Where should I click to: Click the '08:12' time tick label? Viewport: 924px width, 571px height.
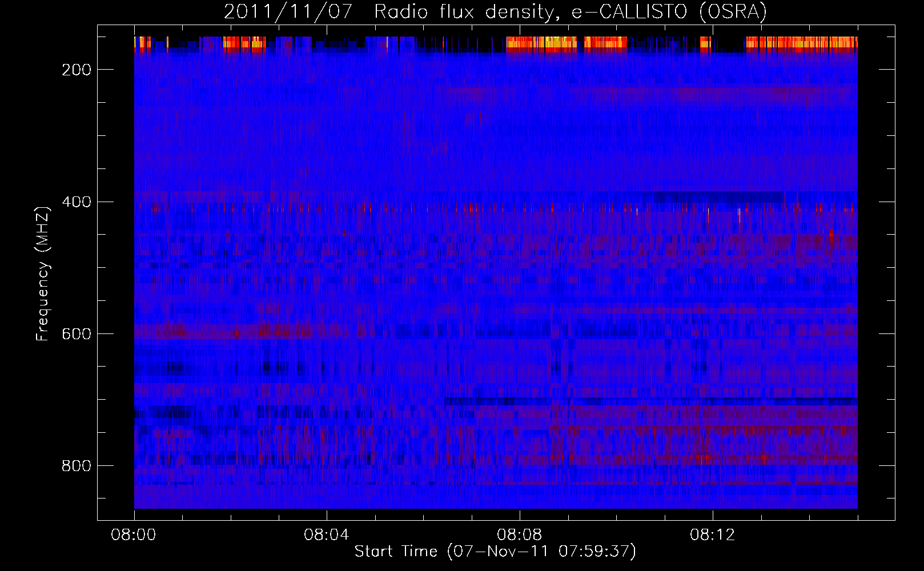(x=713, y=535)
